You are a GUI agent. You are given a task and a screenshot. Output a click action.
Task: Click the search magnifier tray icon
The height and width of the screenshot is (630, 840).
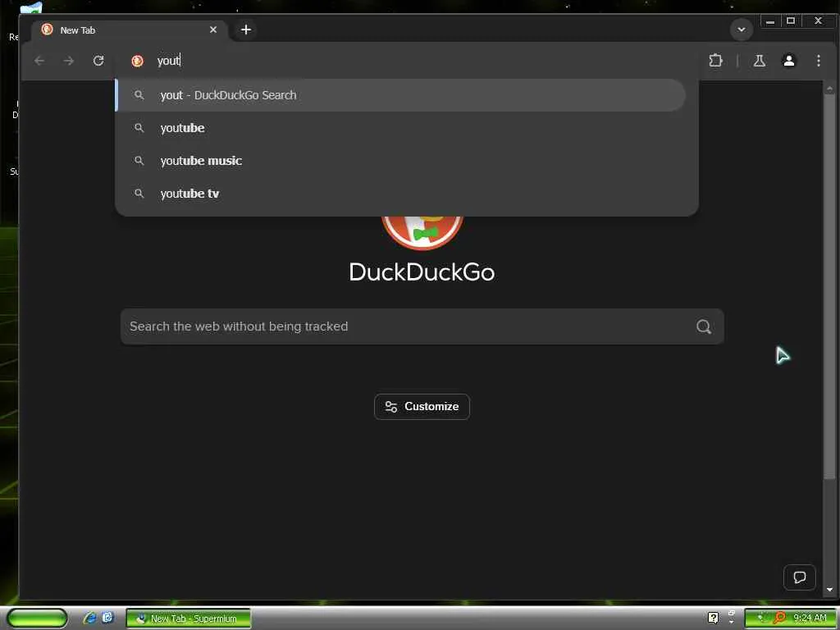(x=779, y=618)
